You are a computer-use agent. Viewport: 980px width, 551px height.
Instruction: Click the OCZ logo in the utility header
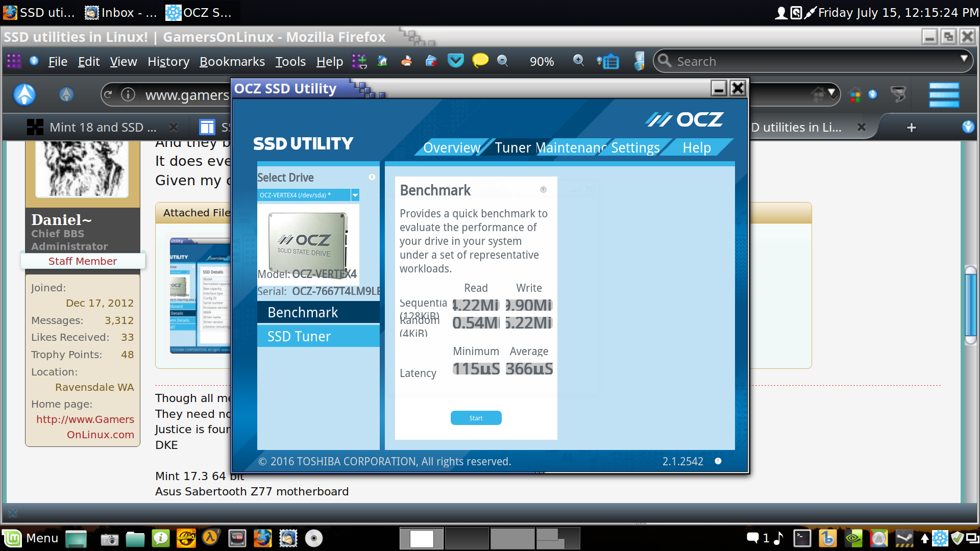pyautogui.click(x=684, y=120)
